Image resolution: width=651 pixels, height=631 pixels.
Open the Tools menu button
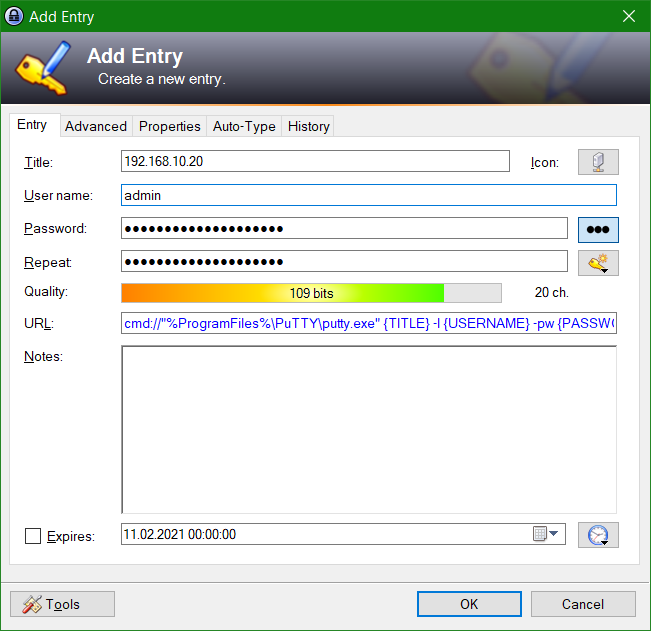coord(62,604)
